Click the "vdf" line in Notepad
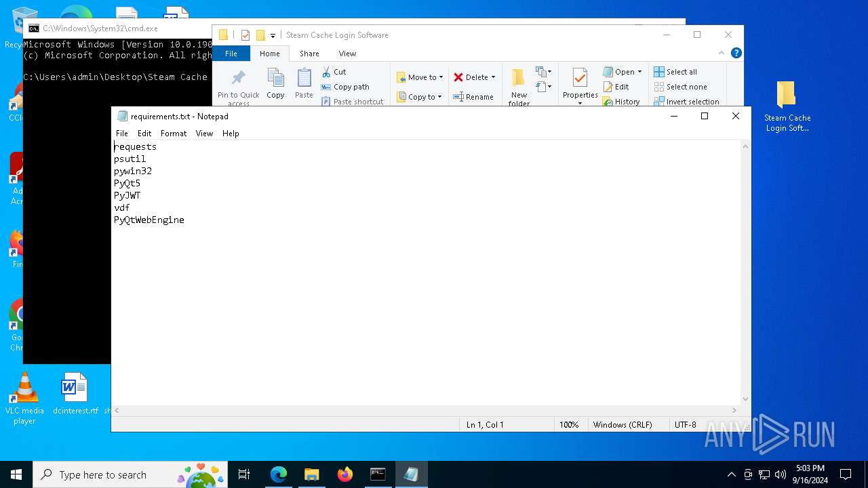The width and height of the screenshot is (868, 488). point(122,207)
